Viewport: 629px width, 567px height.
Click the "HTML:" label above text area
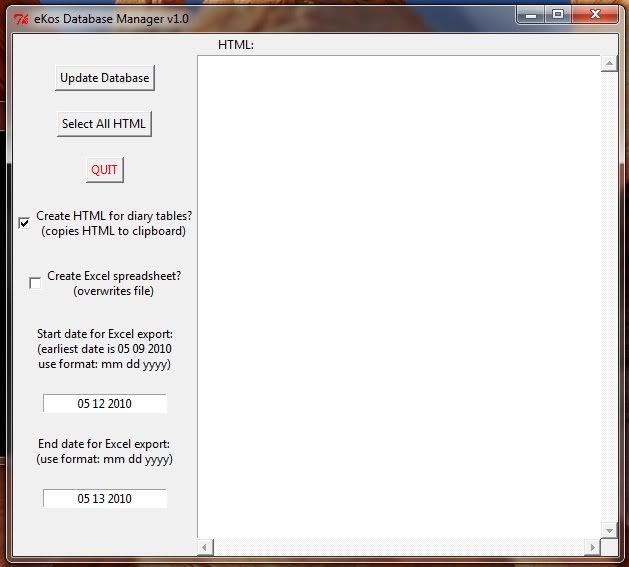236,45
